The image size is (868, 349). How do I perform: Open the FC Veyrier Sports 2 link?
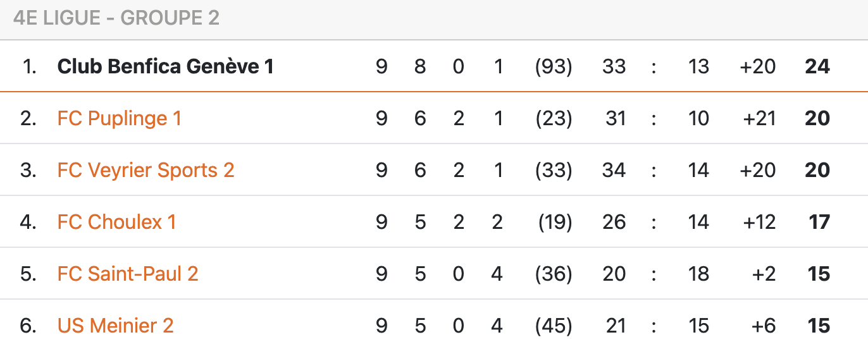(x=146, y=170)
